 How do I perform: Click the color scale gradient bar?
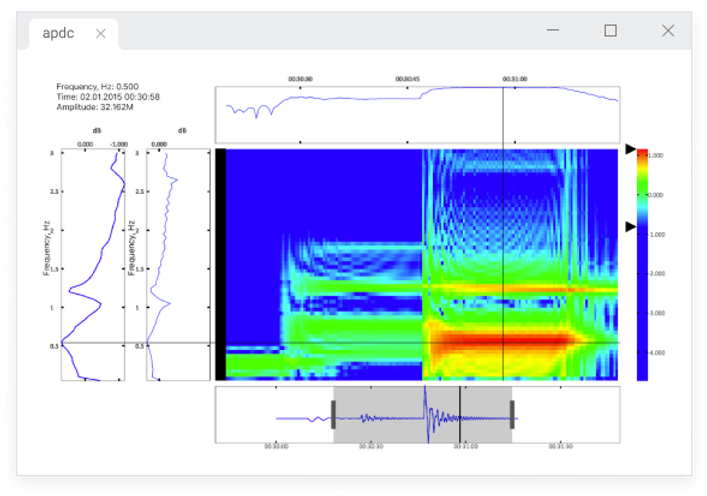tap(642, 265)
